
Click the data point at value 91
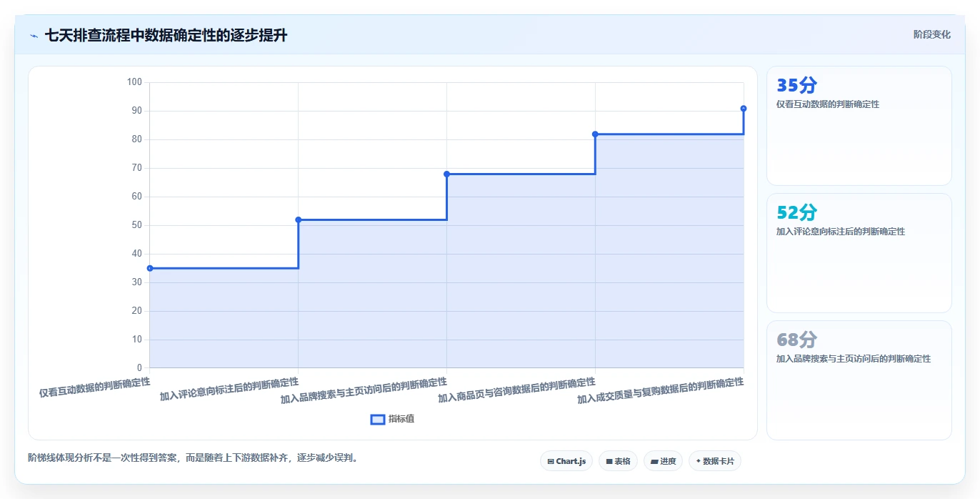click(x=744, y=109)
